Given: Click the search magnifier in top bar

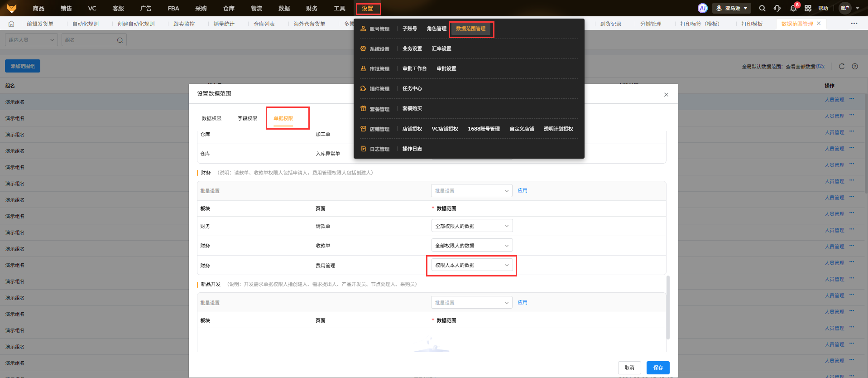Looking at the screenshot, I should (x=762, y=8).
